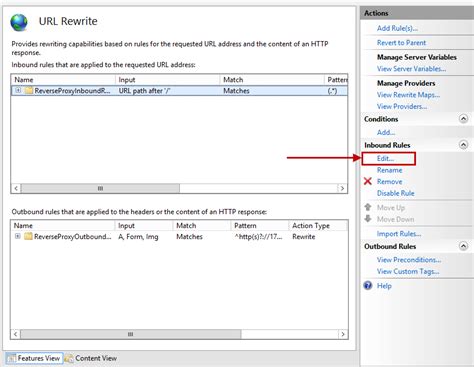Image resolution: width=474 pixels, height=367 pixels.
Task: Expand the ReverseProxyInboundR... rule row
Action: [x=18, y=90]
